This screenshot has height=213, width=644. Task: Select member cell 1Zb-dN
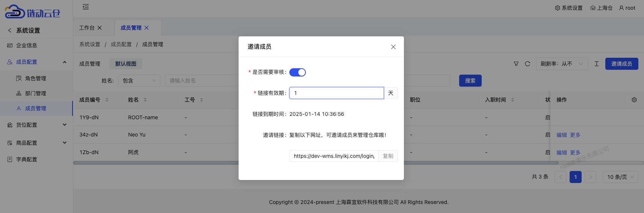point(89,152)
